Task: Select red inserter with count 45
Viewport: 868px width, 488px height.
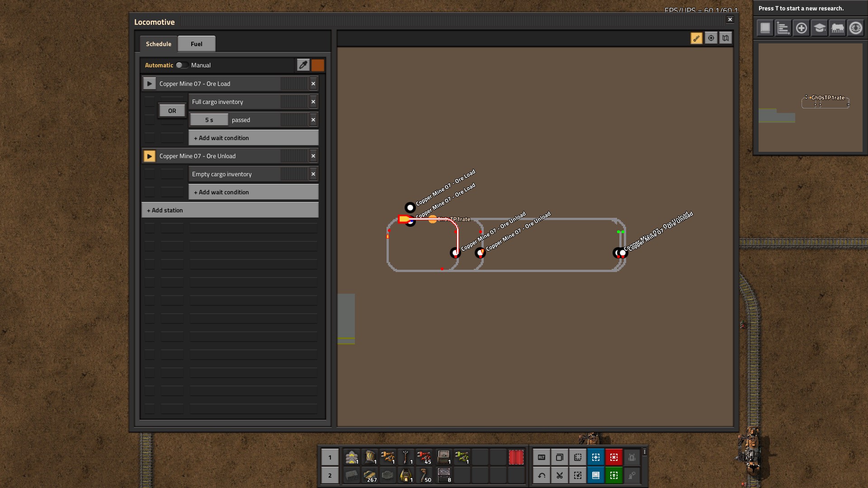Action: click(424, 457)
